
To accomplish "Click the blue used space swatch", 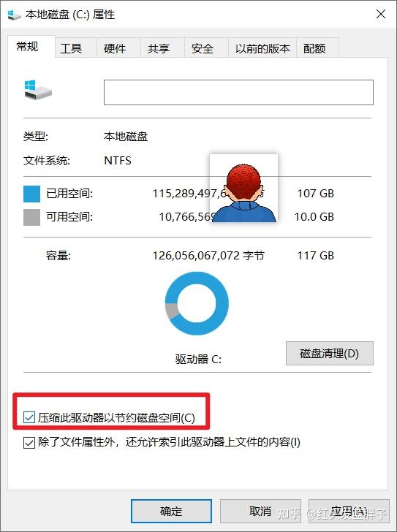I will 32,194.
